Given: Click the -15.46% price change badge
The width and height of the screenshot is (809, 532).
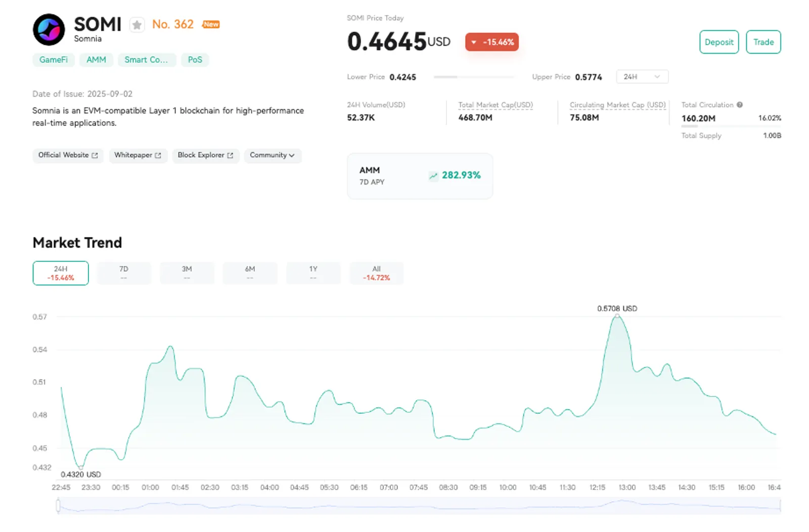Looking at the screenshot, I should (492, 42).
